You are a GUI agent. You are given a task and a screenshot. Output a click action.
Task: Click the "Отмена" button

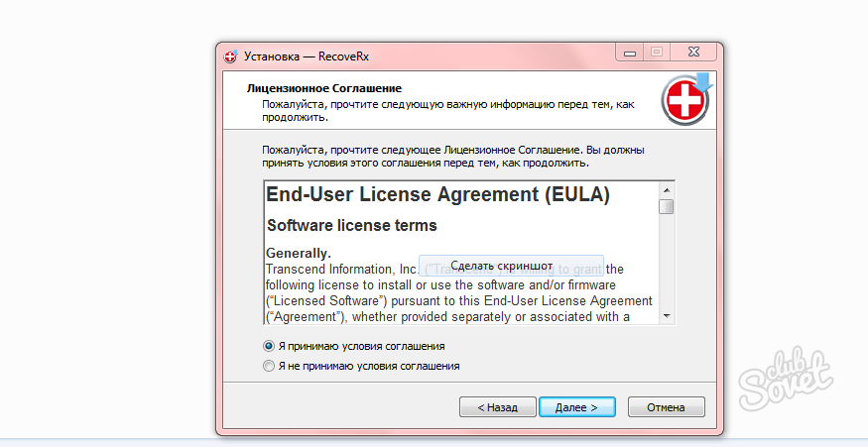[666, 407]
